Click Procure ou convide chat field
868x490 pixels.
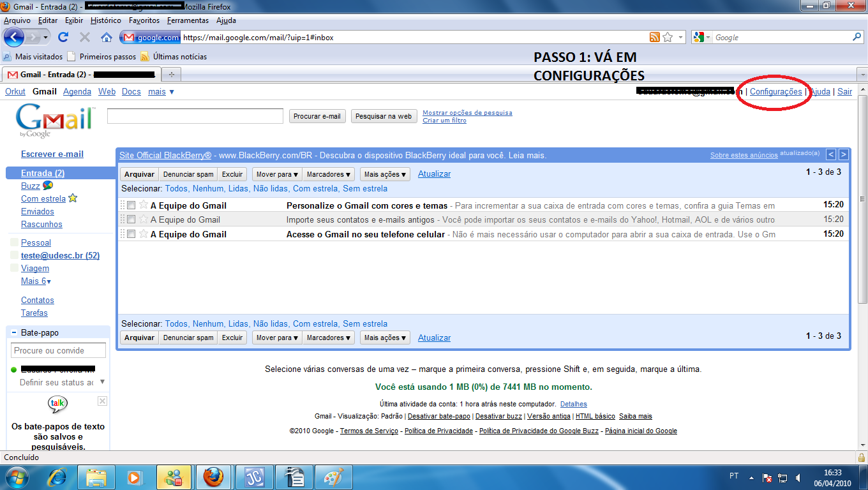click(58, 350)
